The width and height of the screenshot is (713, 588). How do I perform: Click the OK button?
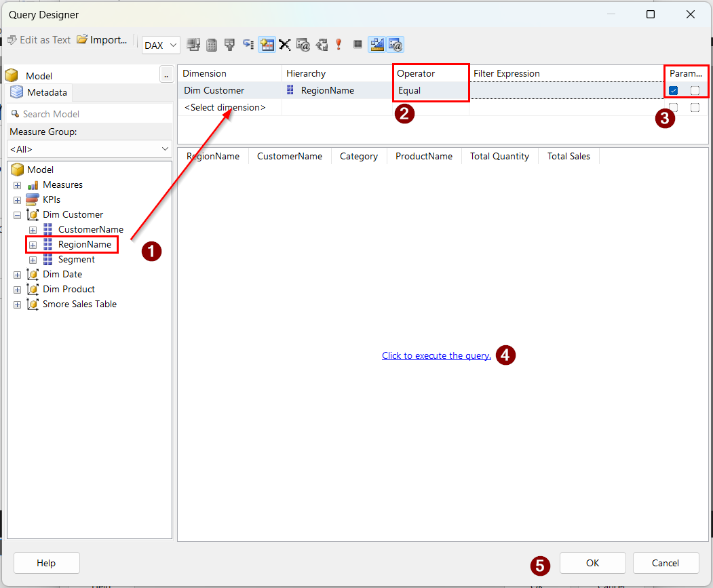[592, 563]
